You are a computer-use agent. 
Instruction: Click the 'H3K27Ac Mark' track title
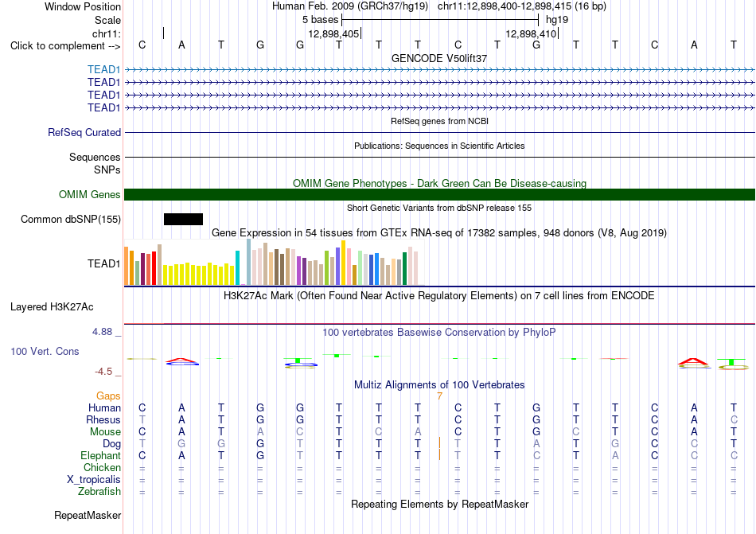pyautogui.click(x=439, y=296)
